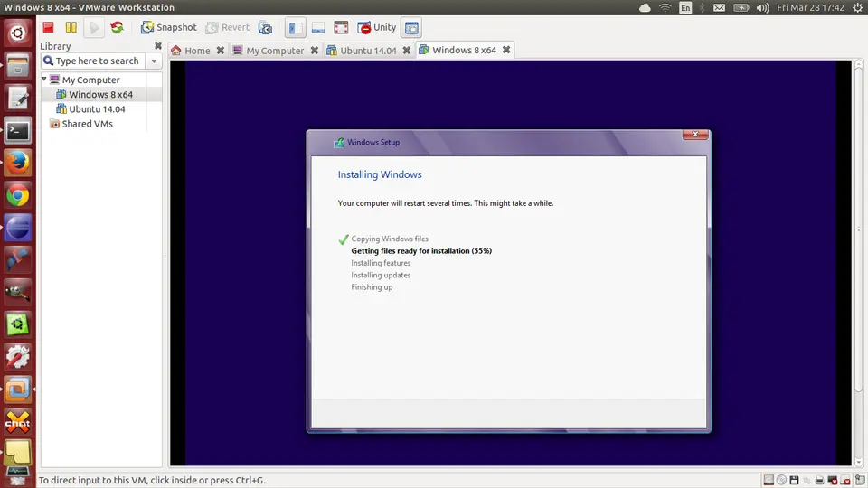Toggle the console view icon right of Unity
Screen dimensions: 868x488
pos(411,28)
